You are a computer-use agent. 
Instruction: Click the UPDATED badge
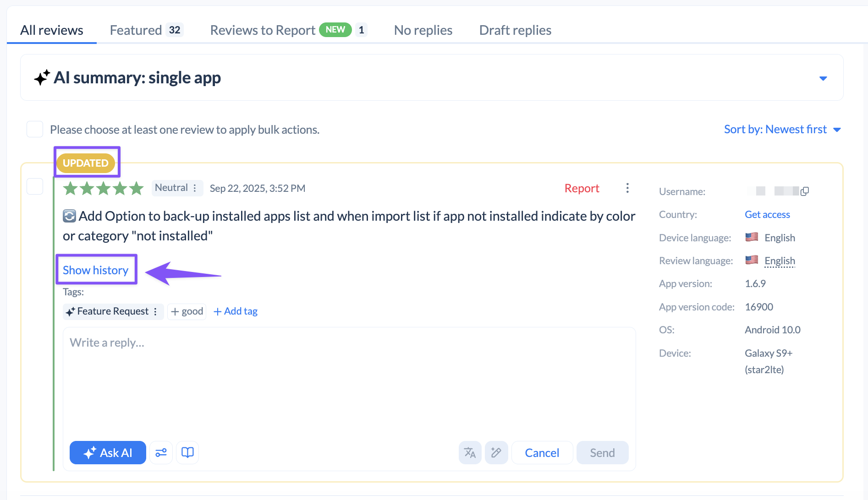pos(86,163)
